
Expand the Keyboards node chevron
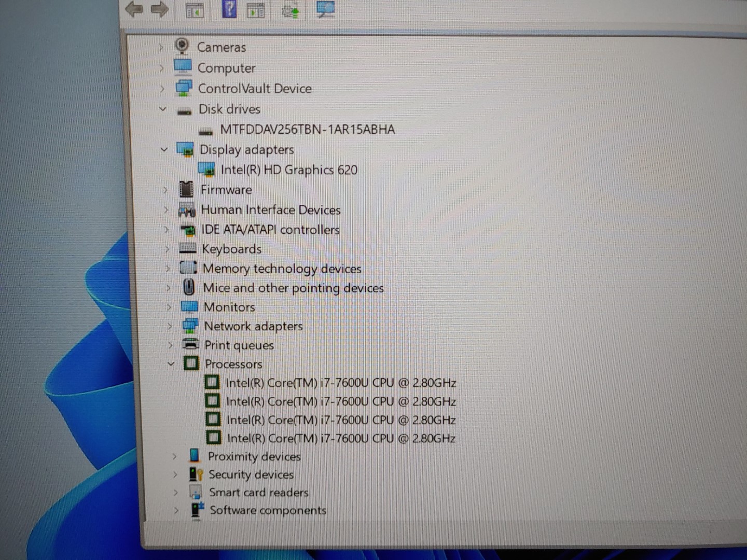(167, 249)
